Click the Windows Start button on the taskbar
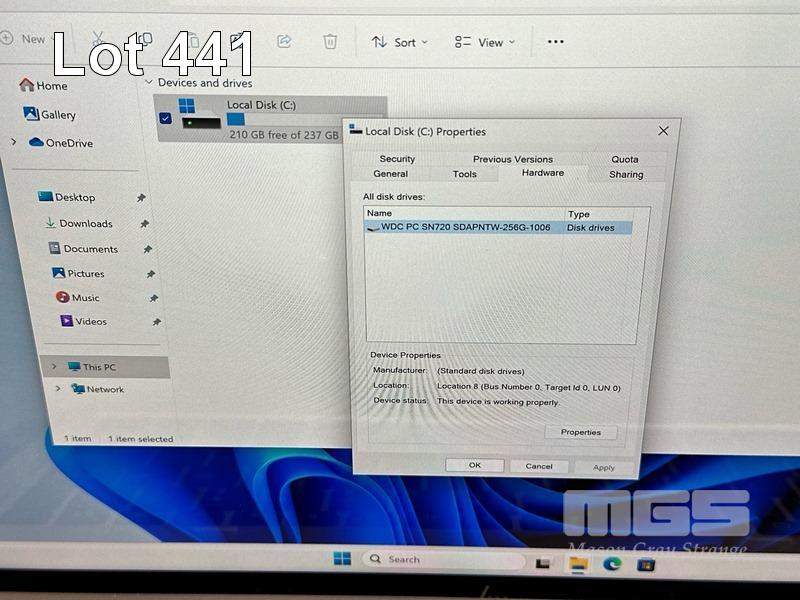The image size is (800, 600). pos(342,559)
